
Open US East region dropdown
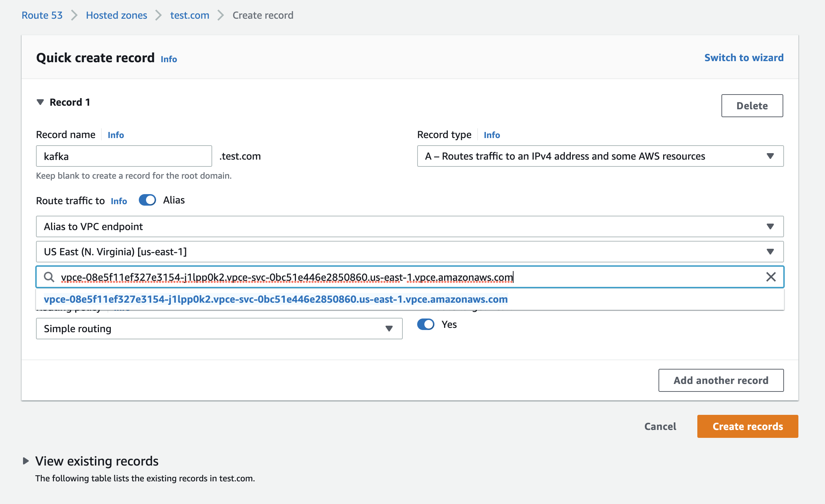[410, 252]
